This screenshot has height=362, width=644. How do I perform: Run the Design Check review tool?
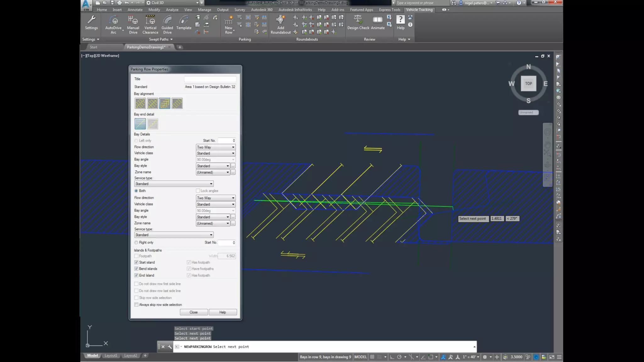point(358,22)
